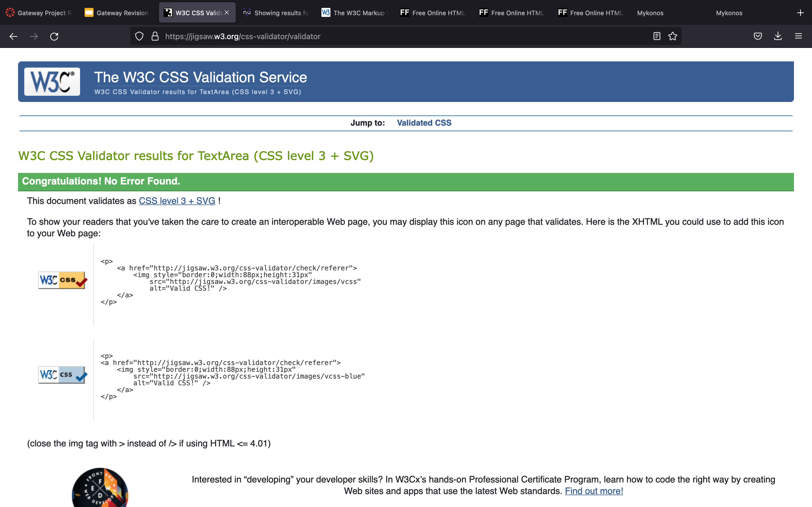This screenshot has width=812, height=507.
Task: Click the blue Valid CSS badge
Action: coord(62,375)
